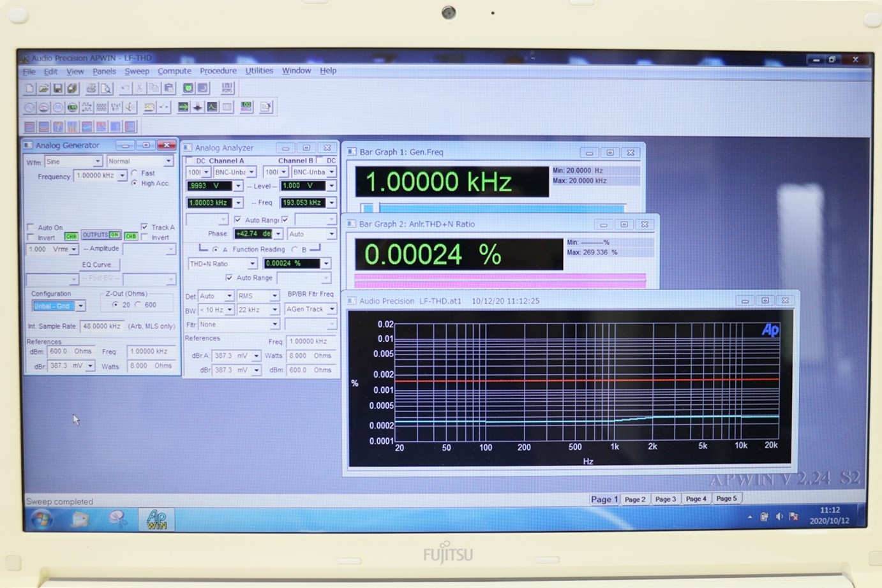882x588 pixels.
Task: Open the Fltr None dropdown
Action: click(274, 325)
